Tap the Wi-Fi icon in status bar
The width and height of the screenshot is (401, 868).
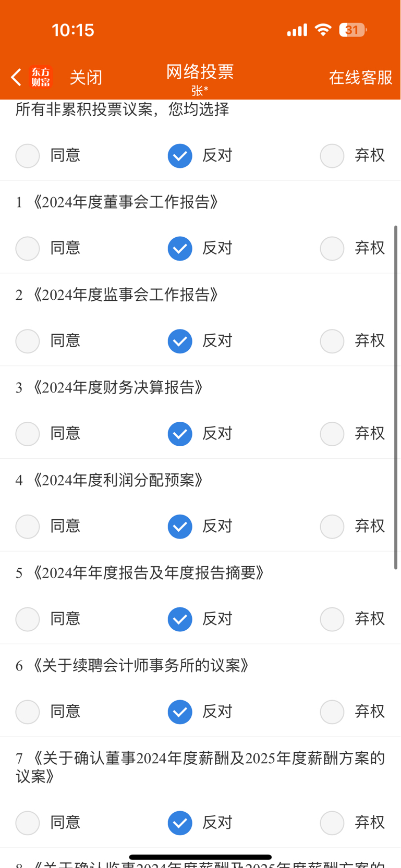click(323, 30)
